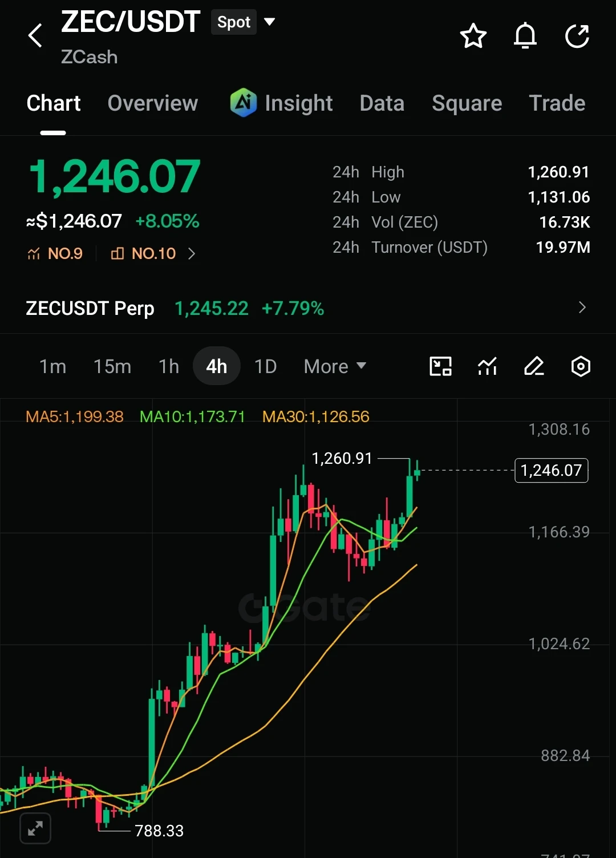This screenshot has width=616, height=858.
Task: Tap the current price 1,246.07 tag on axis
Action: (x=552, y=471)
